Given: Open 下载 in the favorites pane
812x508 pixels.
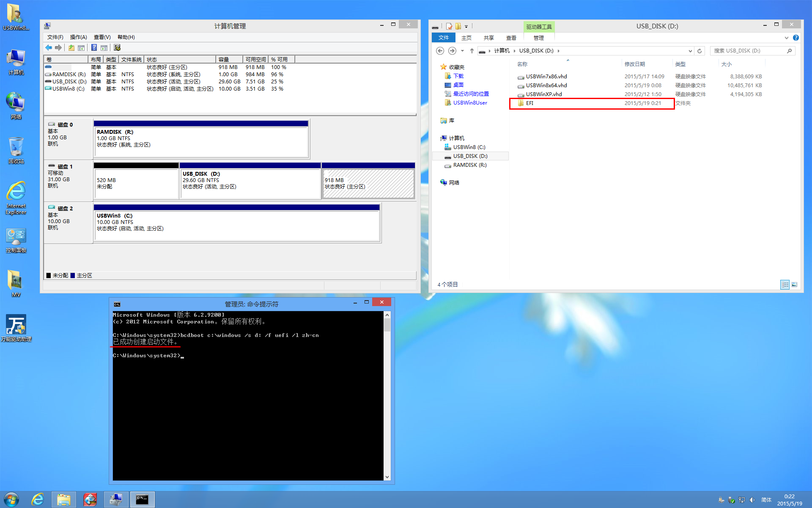Looking at the screenshot, I should 458,76.
